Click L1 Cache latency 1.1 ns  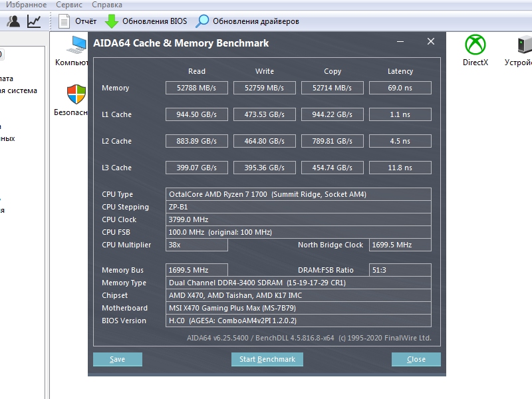(x=400, y=114)
